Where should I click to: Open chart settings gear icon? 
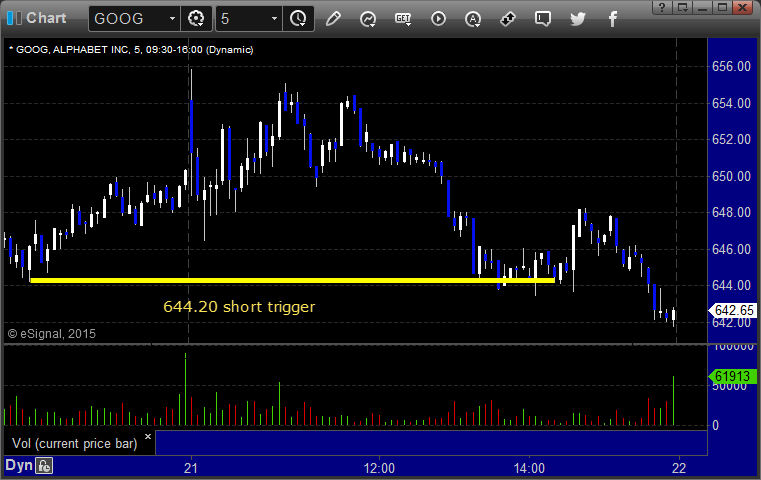point(196,19)
